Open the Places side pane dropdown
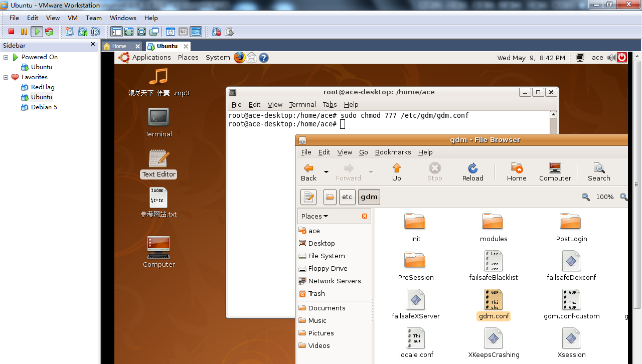642x364 pixels. tap(314, 216)
